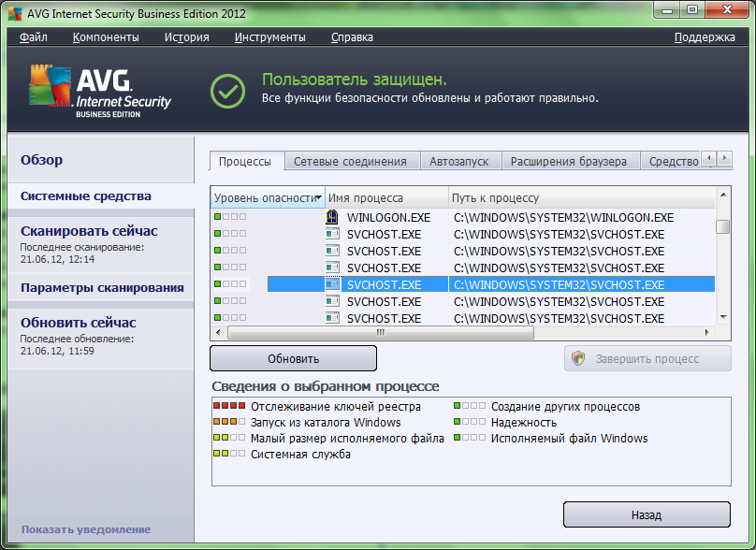The height and width of the screenshot is (550, 756).
Task: Switch to the Расширения браузера tab
Action: coord(569,161)
